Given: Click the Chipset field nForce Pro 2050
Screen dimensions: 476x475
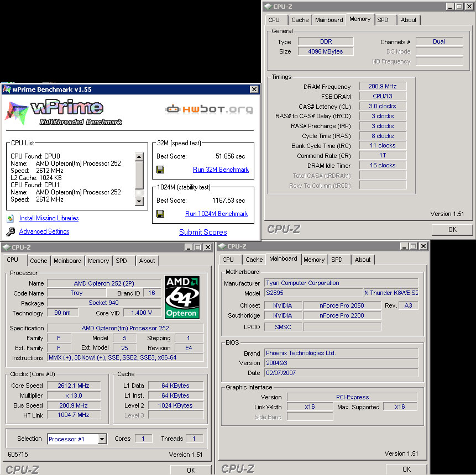Looking at the screenshot, I should click(342, 306).
